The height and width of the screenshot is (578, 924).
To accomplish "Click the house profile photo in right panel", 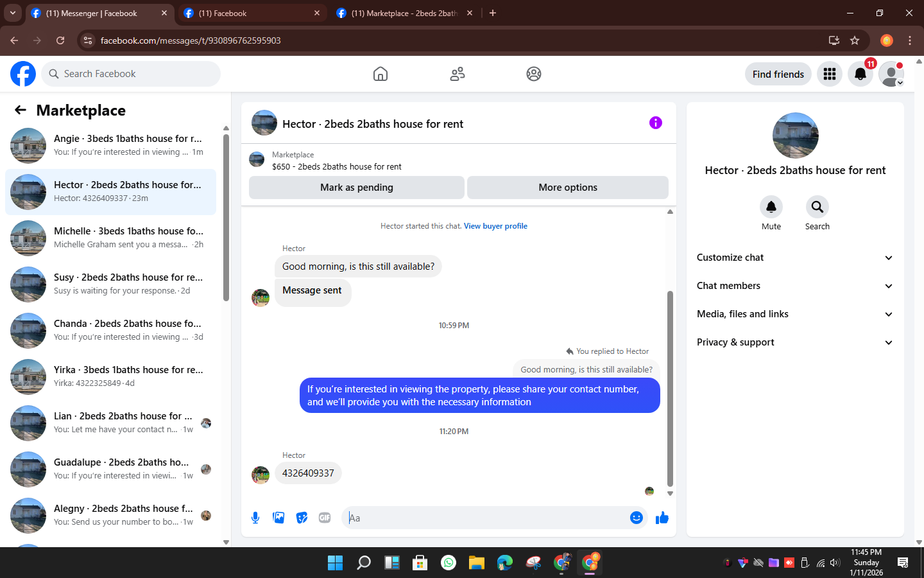I will click(x=796, y=136).
